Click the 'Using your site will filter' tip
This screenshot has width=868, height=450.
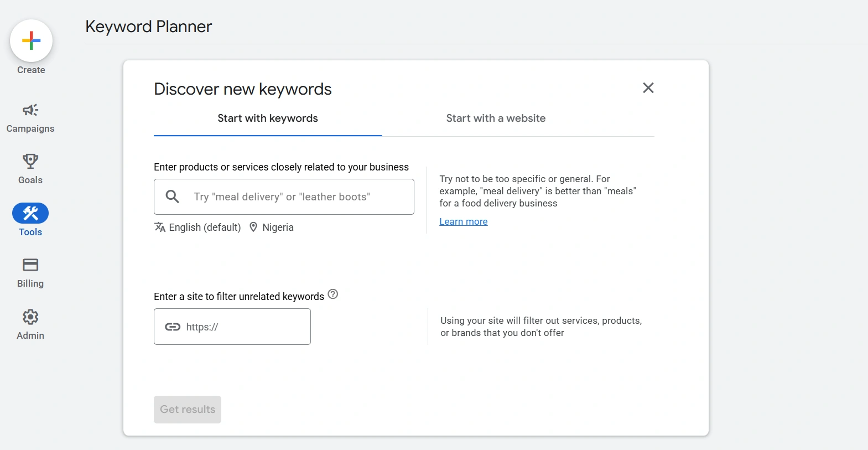click(x=541, y=327)
